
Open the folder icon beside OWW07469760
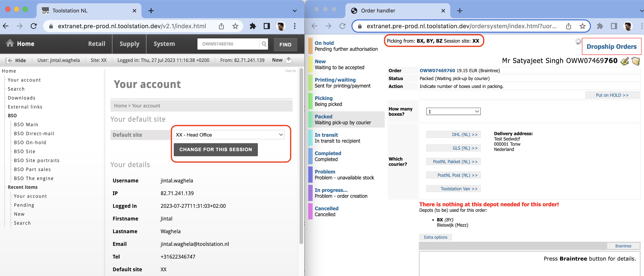pos(636,61)
